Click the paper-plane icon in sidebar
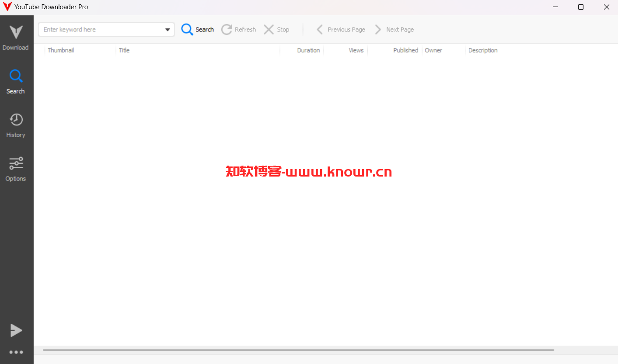The width and height of the screenshot is (618, 364). (x=16, y=330)
